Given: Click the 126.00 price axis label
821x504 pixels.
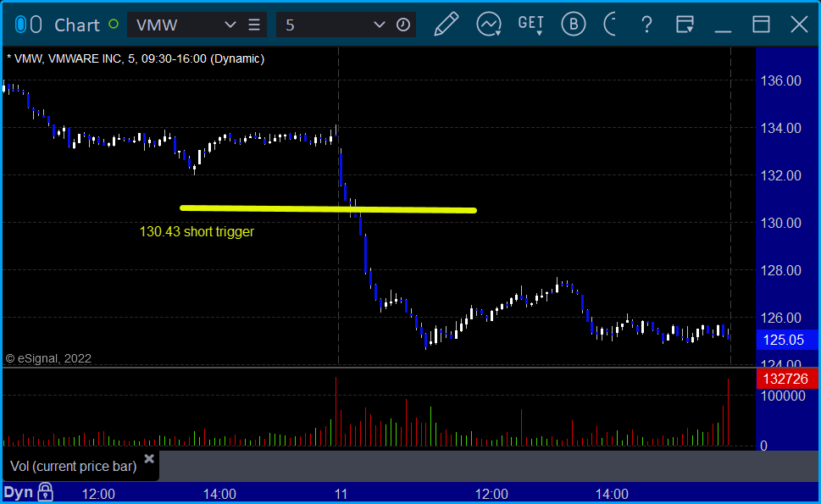Looking at the screenshot, I should click(780, 318).
